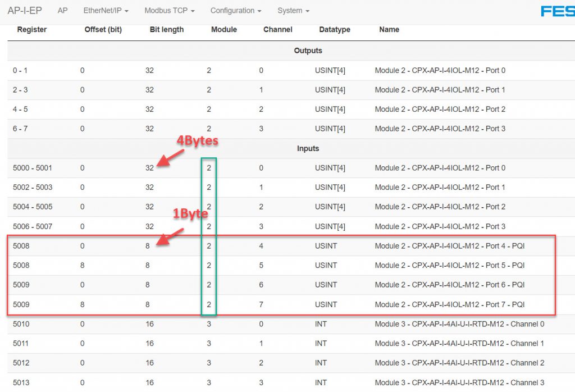The width and height of the screenshot is (575, 392).
Task: Click name 'Port 5 - PQI' row
Action: click(x=450, y=266)
